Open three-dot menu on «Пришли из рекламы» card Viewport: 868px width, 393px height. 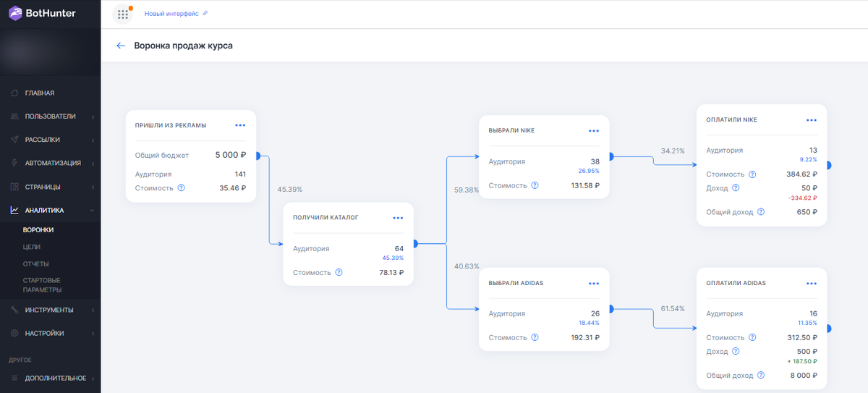(x=240, y=124)
